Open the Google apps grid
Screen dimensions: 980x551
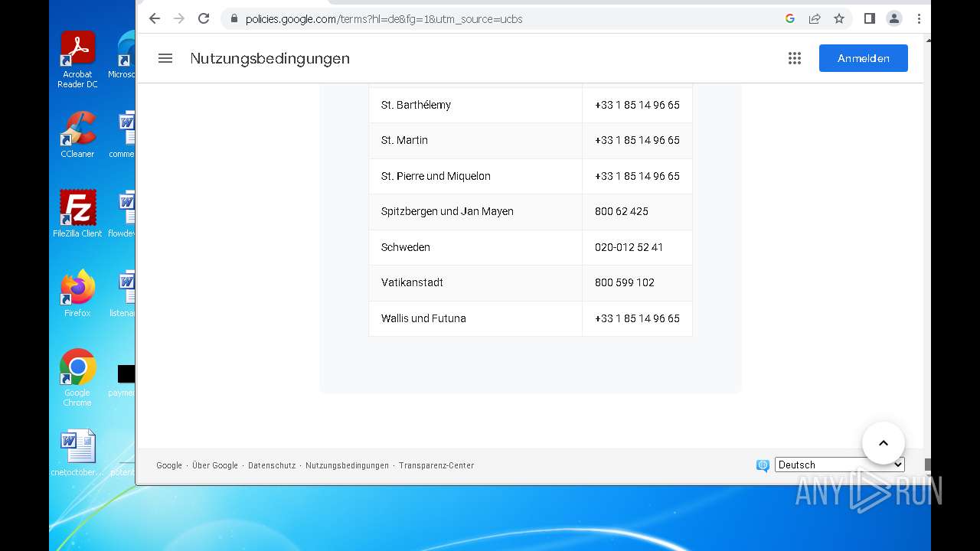pyautogui.click(x=795, y=58)
